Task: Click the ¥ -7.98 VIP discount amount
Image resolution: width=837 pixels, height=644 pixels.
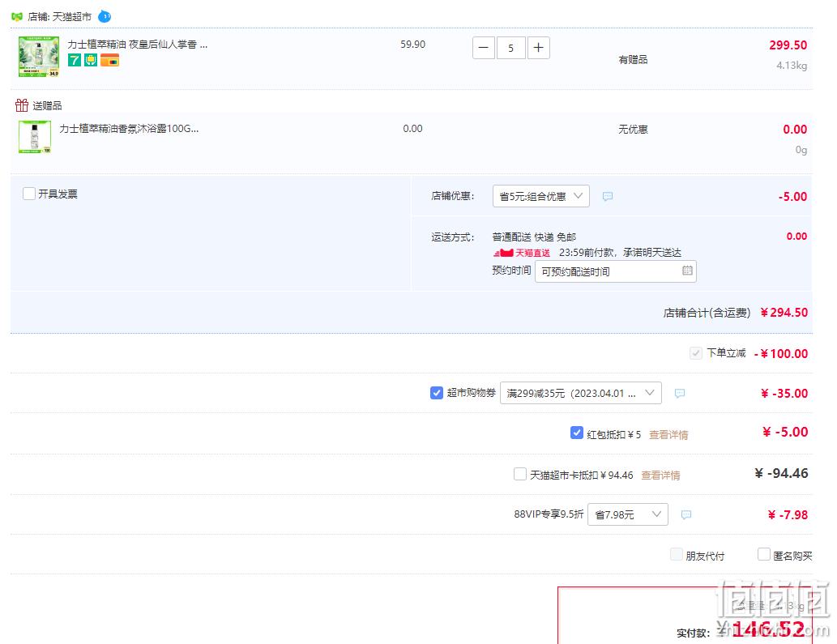Action: pos(788,515)
